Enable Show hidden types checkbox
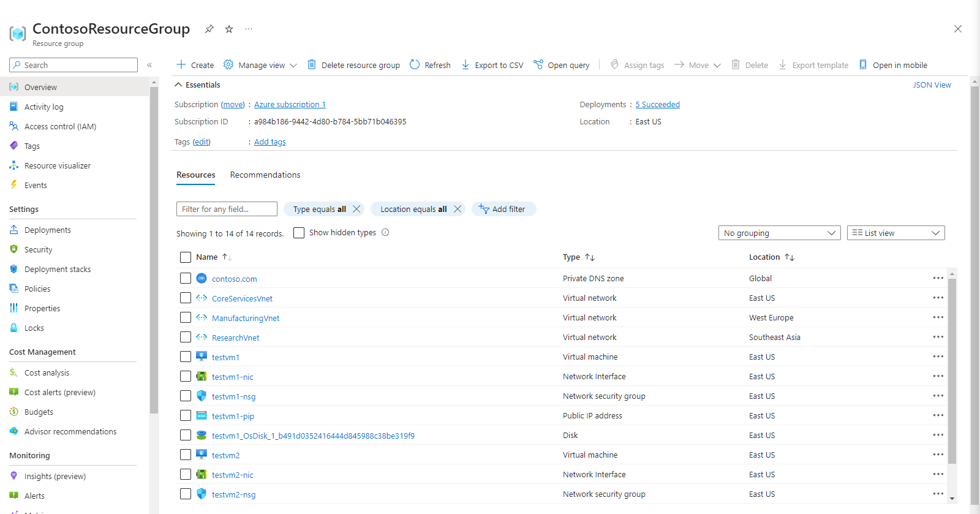This screenshot has width=980, height=514. point(299,233)
